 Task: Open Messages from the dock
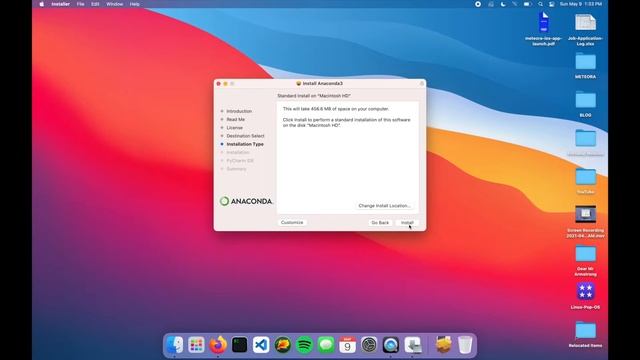pyautogui.click(x=326, y=345)
